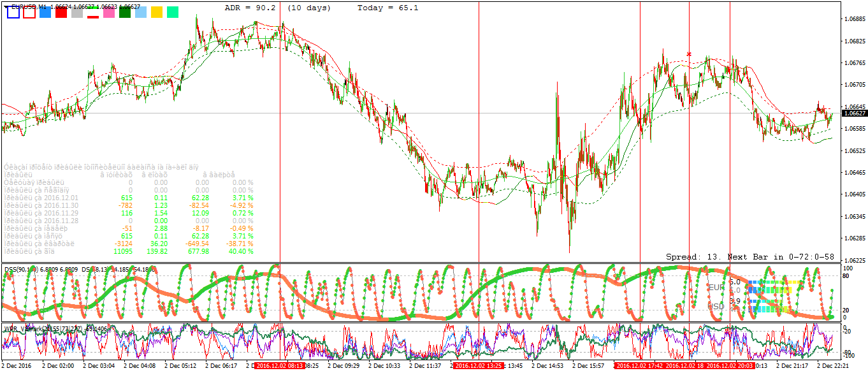
Task: Select the 2016.12.02 20:03 time marker
Action: tap(730, 366)
